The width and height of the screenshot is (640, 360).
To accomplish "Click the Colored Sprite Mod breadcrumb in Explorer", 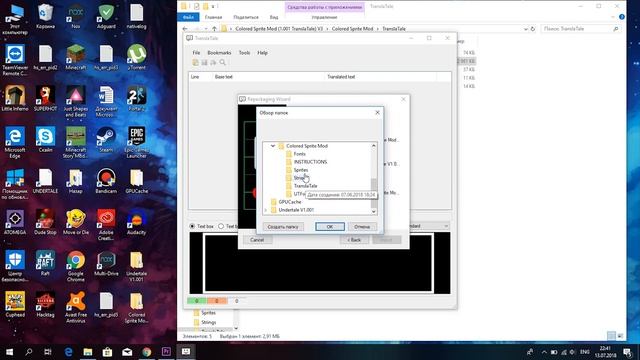I will [352, 29].
